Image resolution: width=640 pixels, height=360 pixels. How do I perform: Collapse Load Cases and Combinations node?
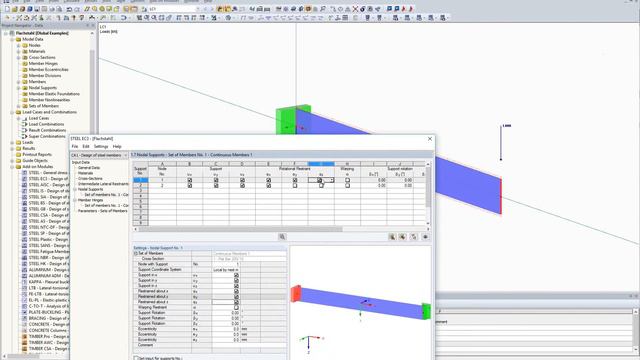12,112
